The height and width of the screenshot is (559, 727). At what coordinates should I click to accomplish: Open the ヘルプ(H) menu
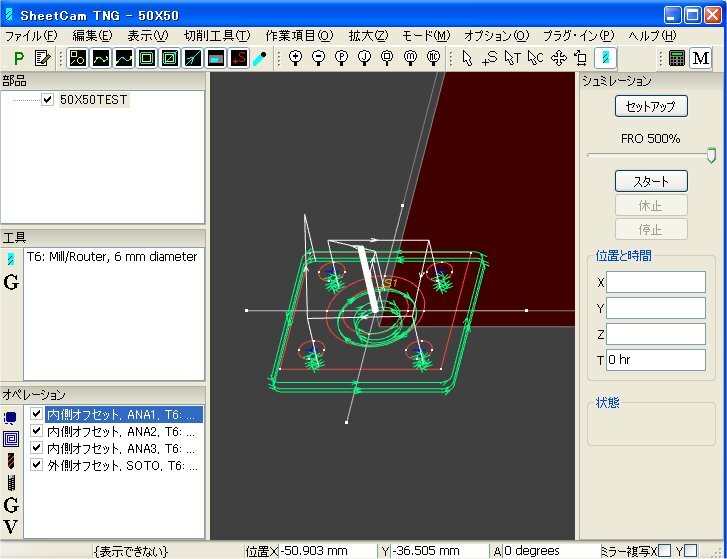tap(652, 36)
